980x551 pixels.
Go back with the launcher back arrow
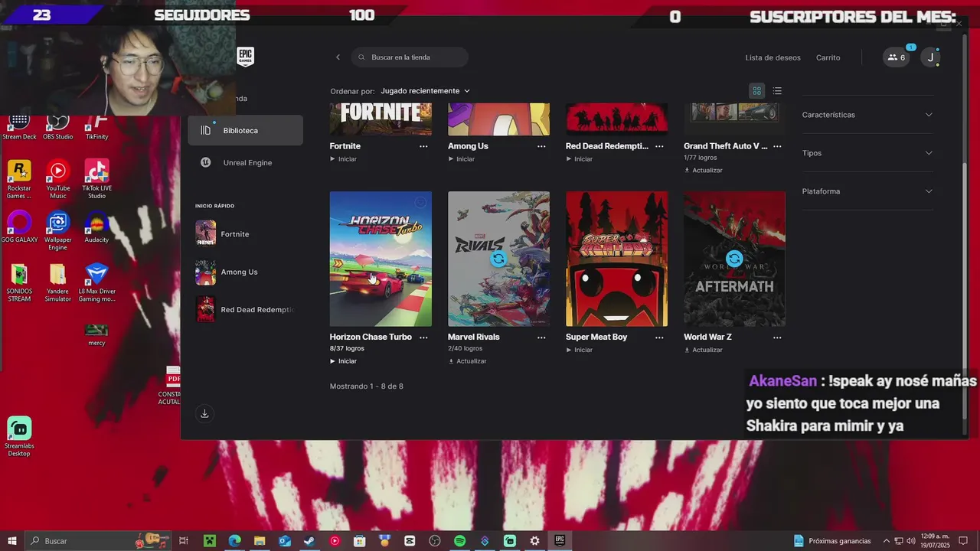[338, 57]
